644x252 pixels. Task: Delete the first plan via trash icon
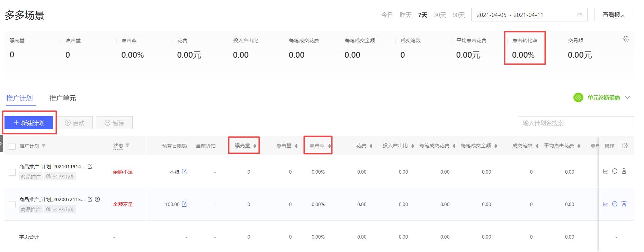(624, 171)
